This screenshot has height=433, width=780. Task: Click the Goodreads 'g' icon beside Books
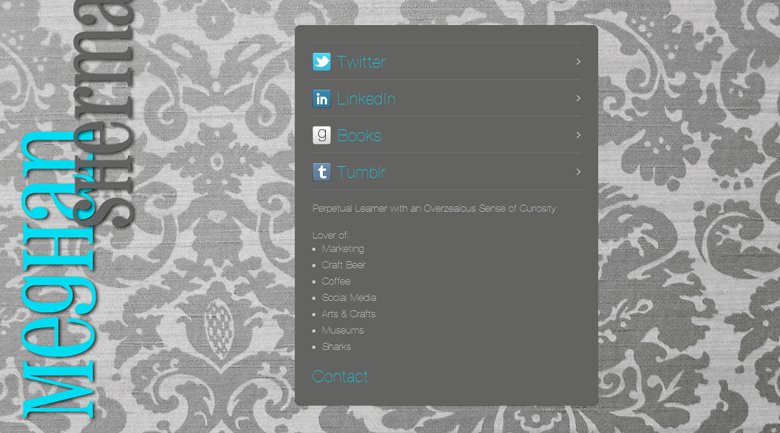(x=321, y=136)
